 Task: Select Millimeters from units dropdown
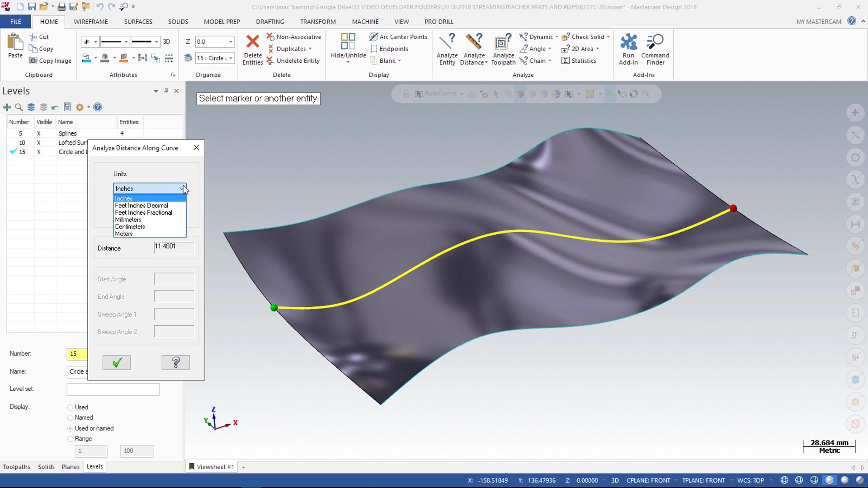(128, 219)
